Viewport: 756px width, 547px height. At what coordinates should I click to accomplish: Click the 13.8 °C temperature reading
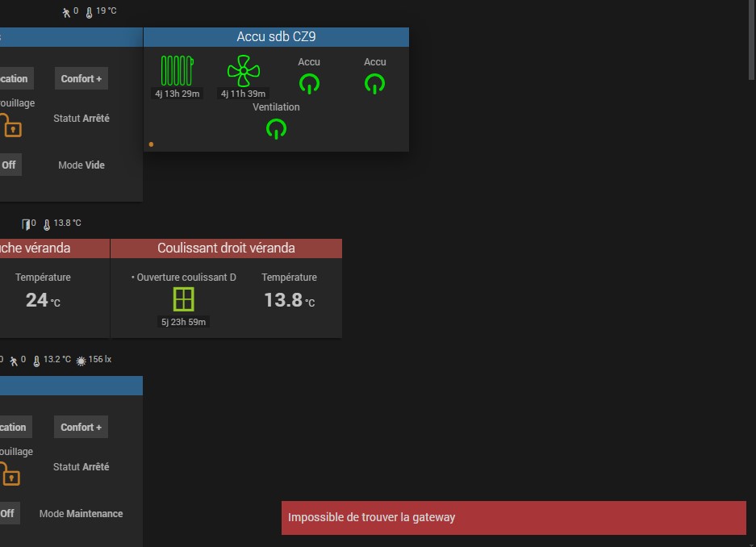pos(290,300)
